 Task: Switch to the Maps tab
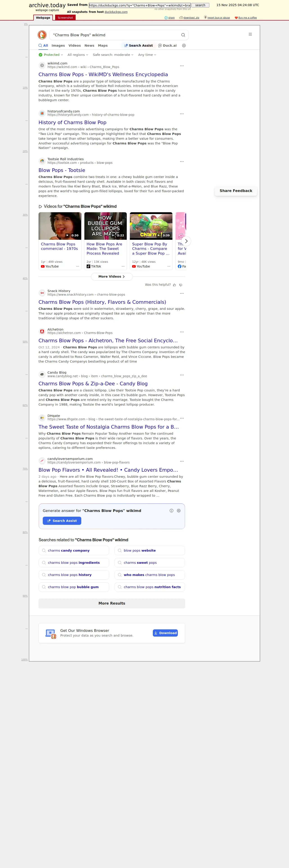pyautogui.click(x=103, y=46)
